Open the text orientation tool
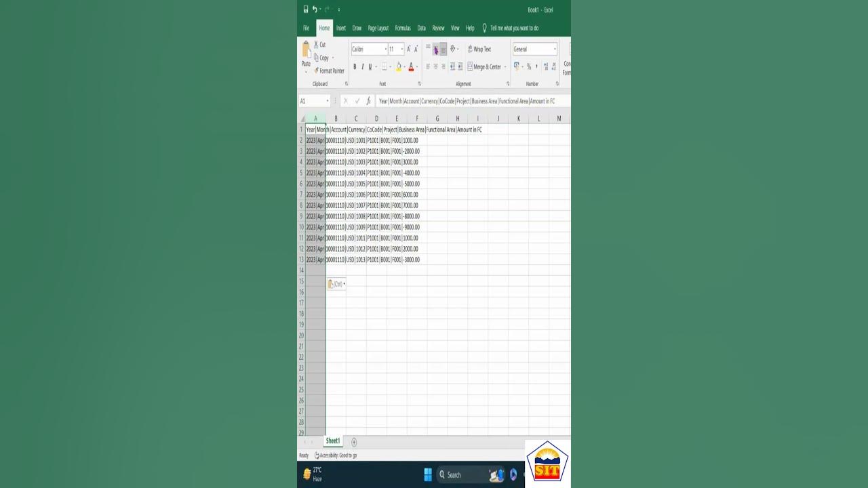 (x=453, y=49)
